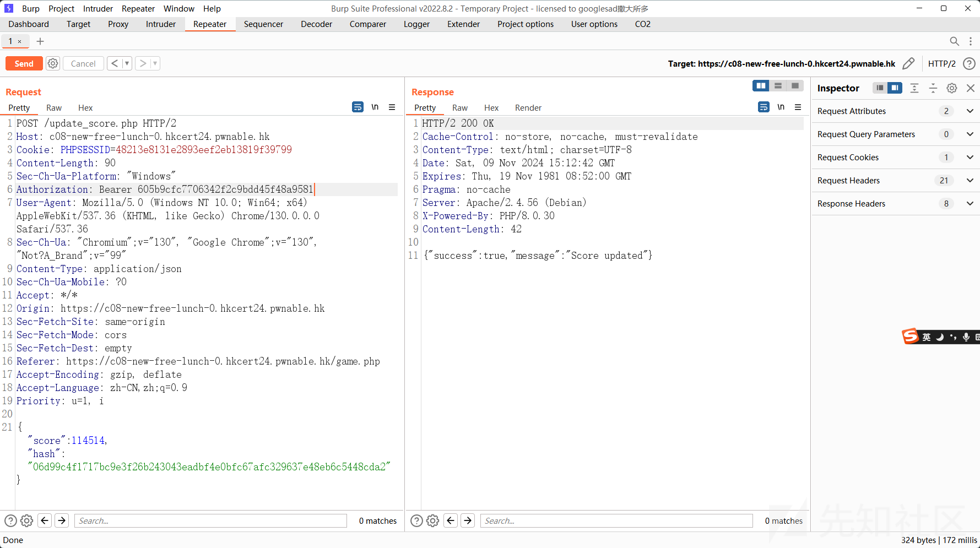
Task: Dock Inspector layout to the right option
Action: tap(895, 88)
